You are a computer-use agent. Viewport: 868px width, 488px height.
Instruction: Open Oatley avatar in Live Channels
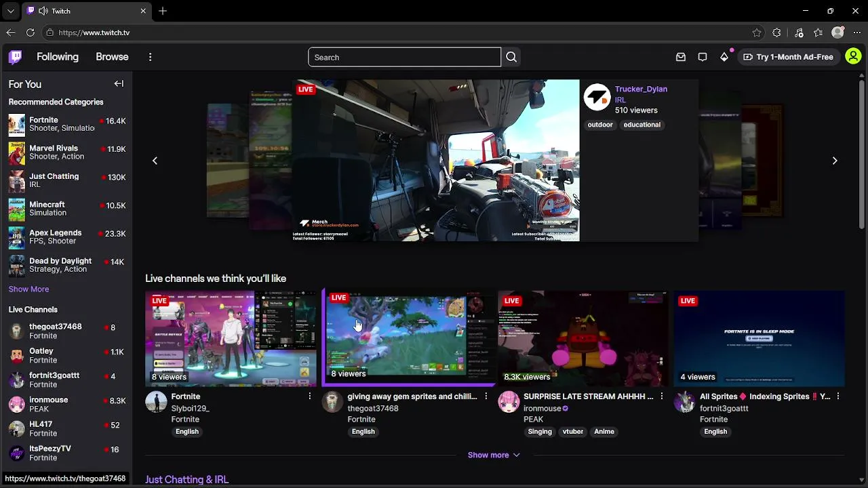pyautogui.click(x=17, y=355)
